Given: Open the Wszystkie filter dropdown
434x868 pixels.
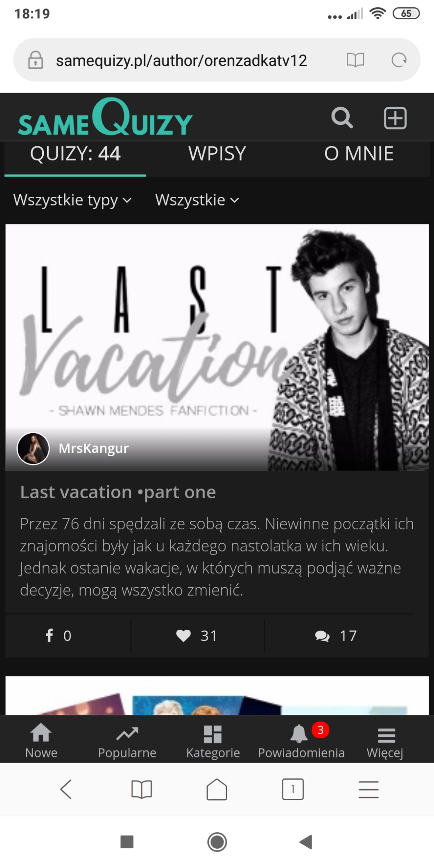Looking at the screenshot, I should [x=197, y=200].
